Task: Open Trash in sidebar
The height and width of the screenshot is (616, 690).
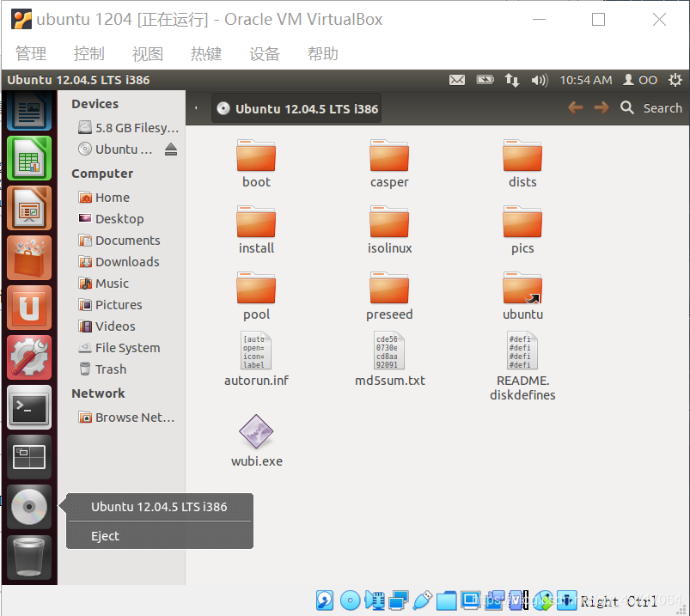Action: tap(102, 369)
